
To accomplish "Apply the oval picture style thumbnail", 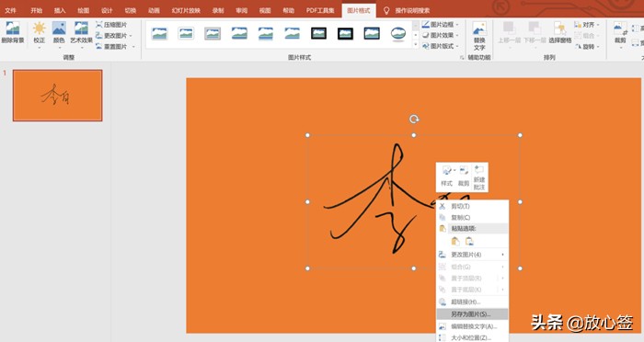I will (x=398, y=34).
